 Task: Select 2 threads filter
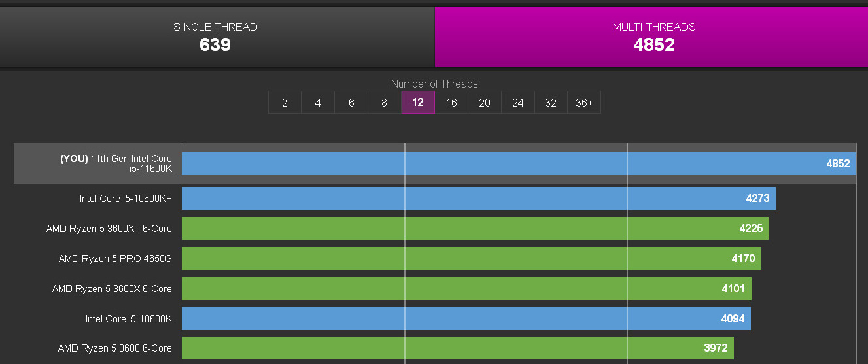[285, 103]
